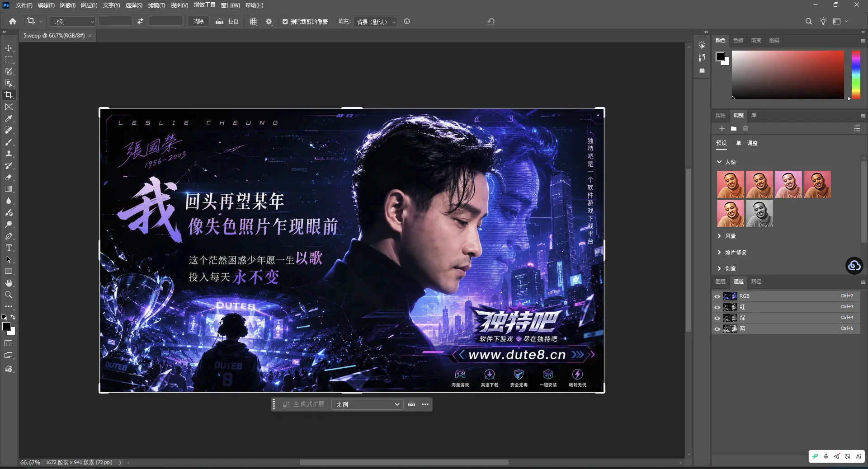
Task: Select the Move tool
Action: (9, 48)
